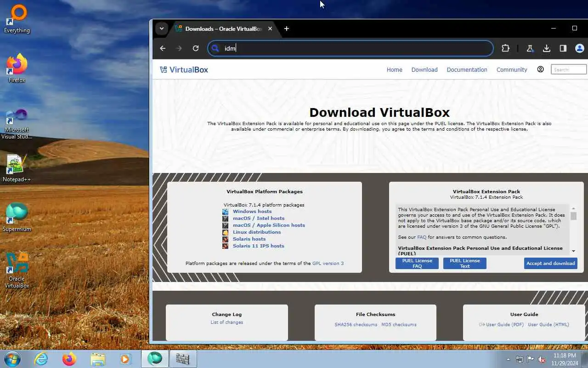Open the browser downloads tray icon
This screenshot has width=588, height=368.
click(x=547, y=48)
